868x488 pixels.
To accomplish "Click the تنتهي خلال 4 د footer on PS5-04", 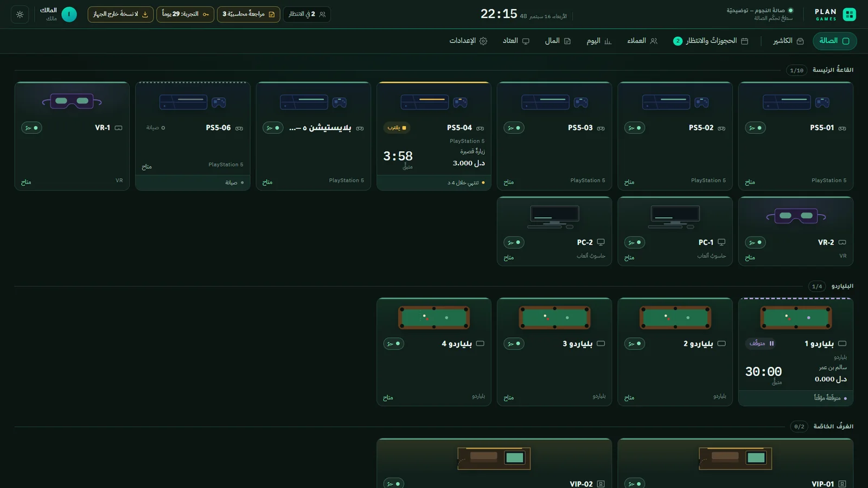I will 434,183.
